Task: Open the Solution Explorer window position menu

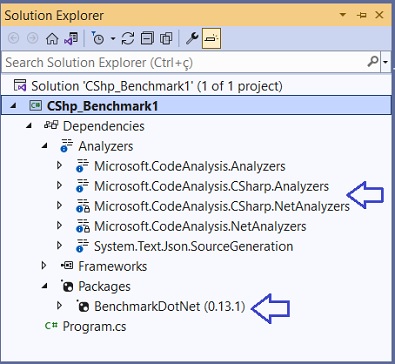Action: 342,15
